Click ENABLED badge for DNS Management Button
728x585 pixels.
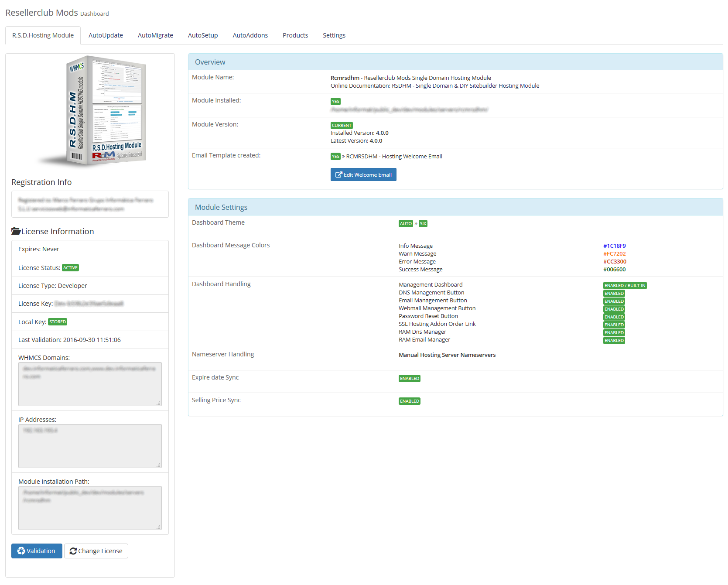(614, 293)
